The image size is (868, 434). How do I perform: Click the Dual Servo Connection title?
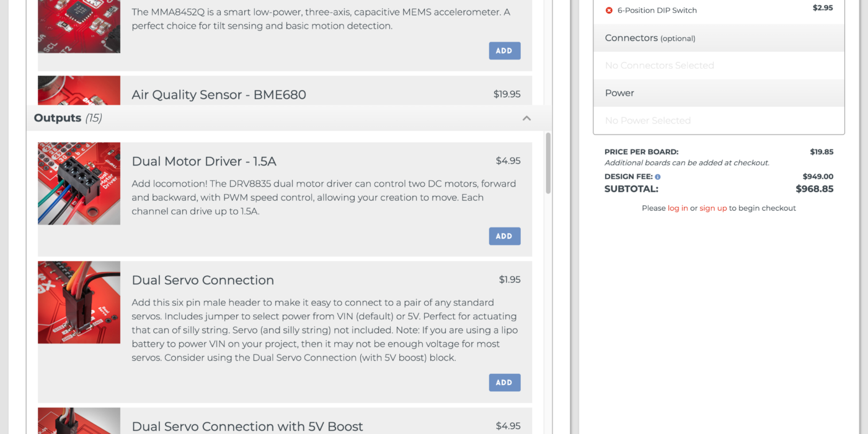[x=203, y=280]
